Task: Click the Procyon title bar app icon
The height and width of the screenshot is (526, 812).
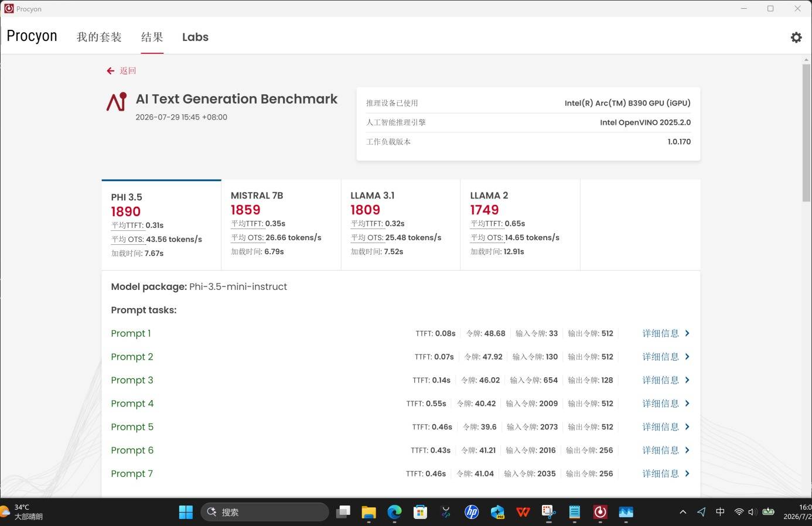Action: point(9,9)
